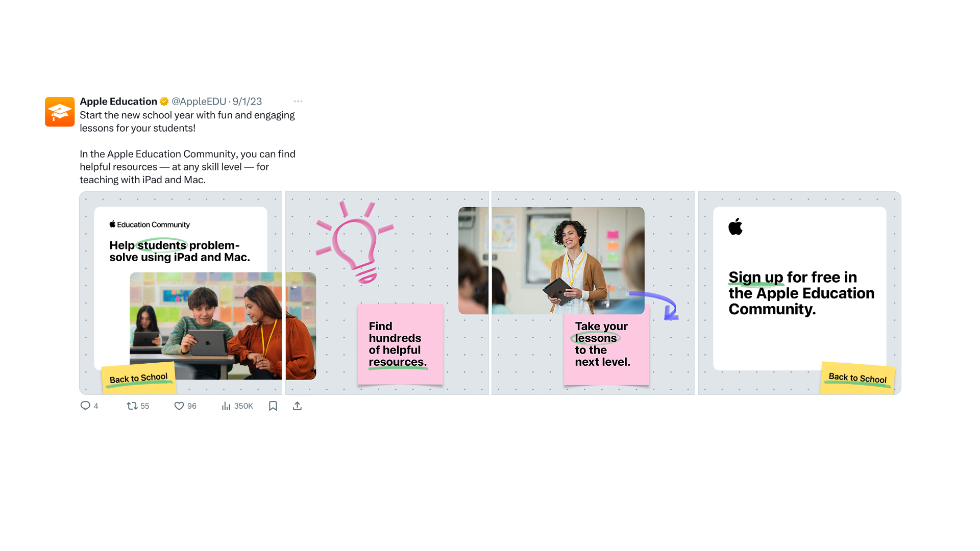The height and width of the screenshot is (551, 980).
Task: Click the tweet text about new school year
Action: (x=187, y=121)
